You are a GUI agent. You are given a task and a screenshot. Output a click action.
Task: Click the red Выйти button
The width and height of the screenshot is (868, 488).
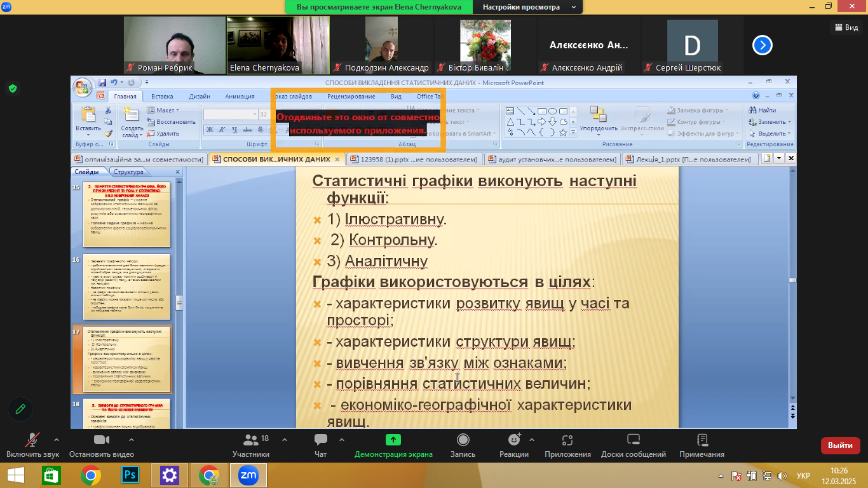840,445
